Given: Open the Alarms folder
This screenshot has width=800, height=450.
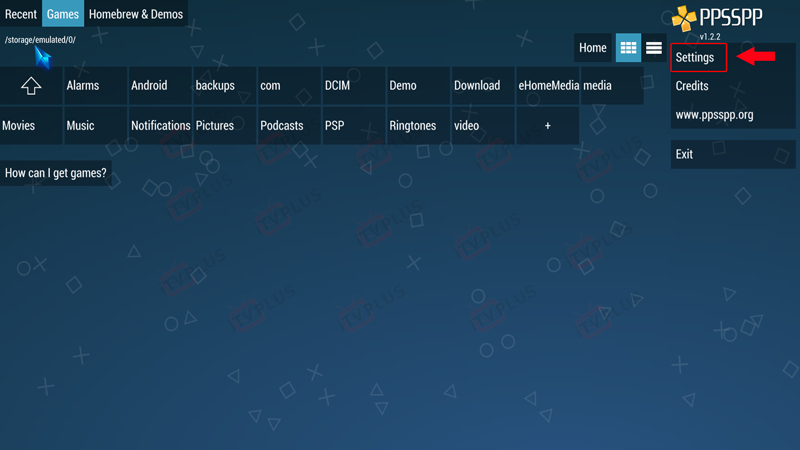Looking at the screenshot, I should tap(96, 86).
